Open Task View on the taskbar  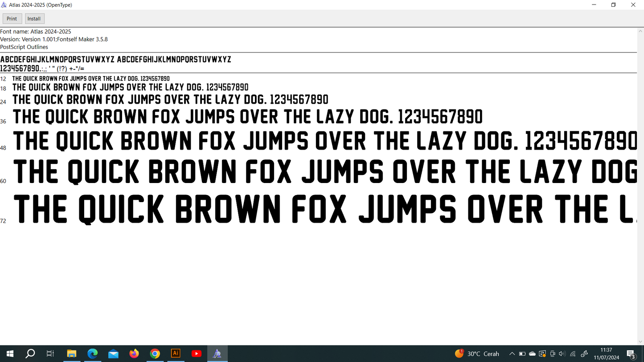50,354
